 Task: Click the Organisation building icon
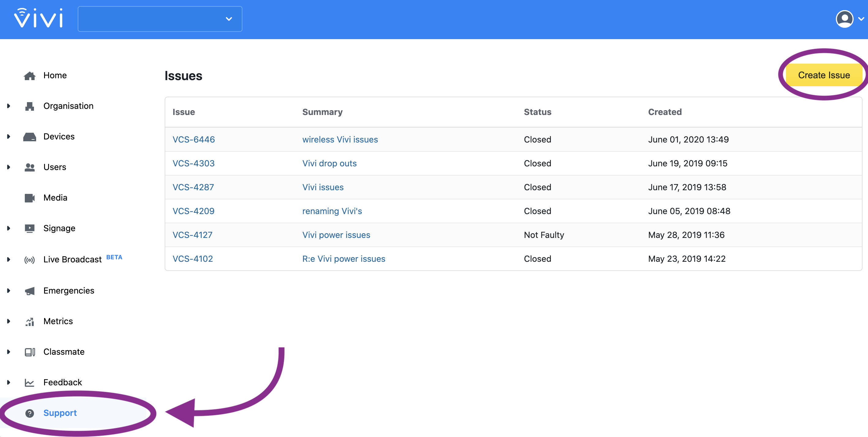pos(30,106)
